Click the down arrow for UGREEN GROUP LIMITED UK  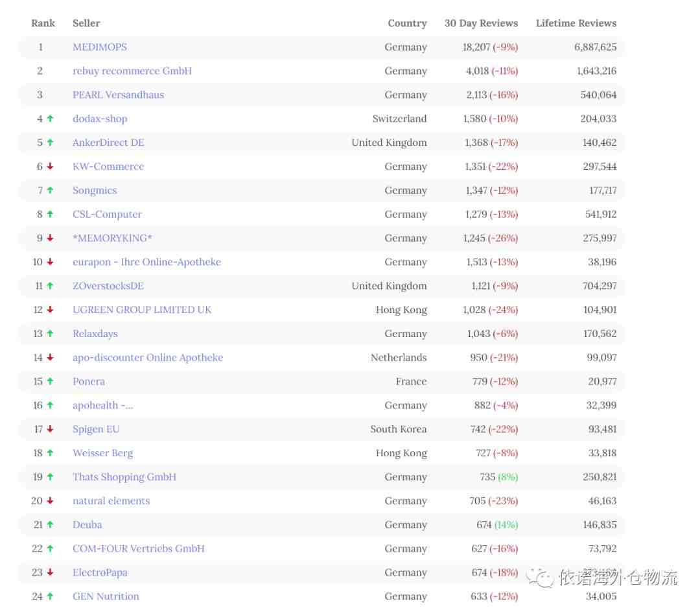pyautogui.click(x=50, y=310)
